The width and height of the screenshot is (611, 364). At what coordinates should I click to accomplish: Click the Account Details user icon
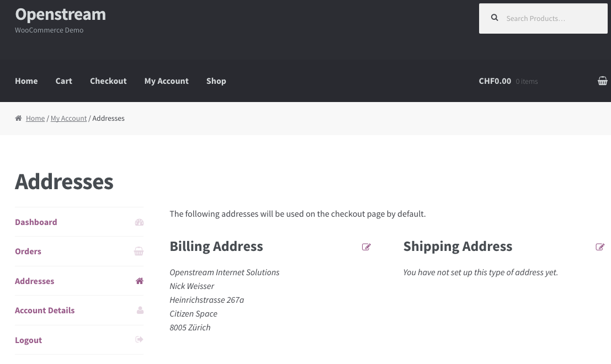(140, 311)
